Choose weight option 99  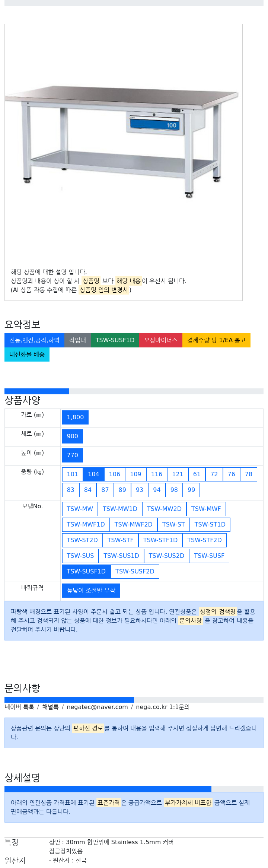tap(191, 490)
